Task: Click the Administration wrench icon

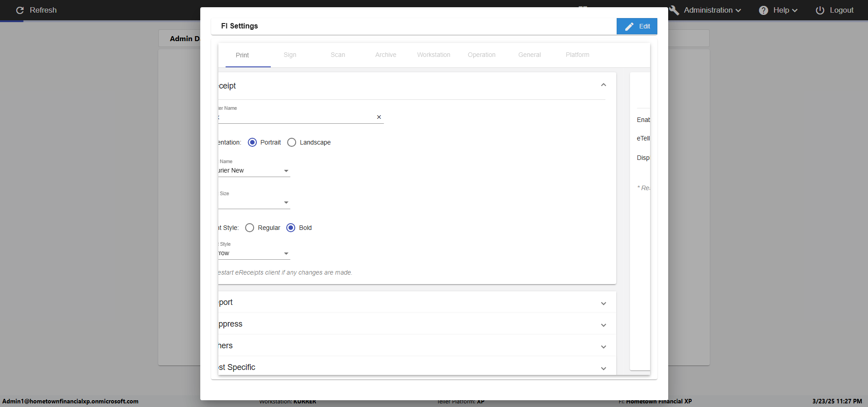Action: (x=674, y=10)
